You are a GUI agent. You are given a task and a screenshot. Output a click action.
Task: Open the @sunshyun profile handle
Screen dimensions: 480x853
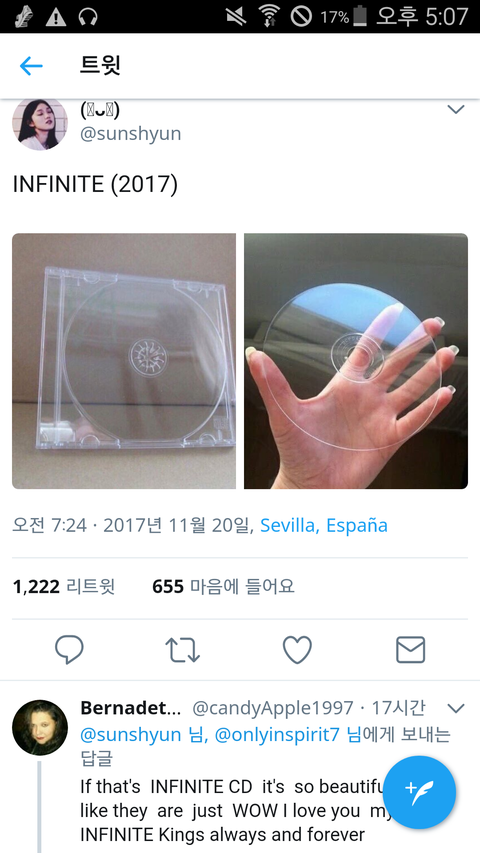131,133
